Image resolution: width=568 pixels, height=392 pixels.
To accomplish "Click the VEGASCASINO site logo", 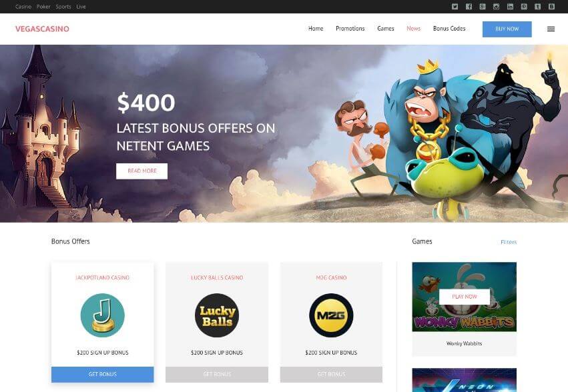I will tap(42, 29).
